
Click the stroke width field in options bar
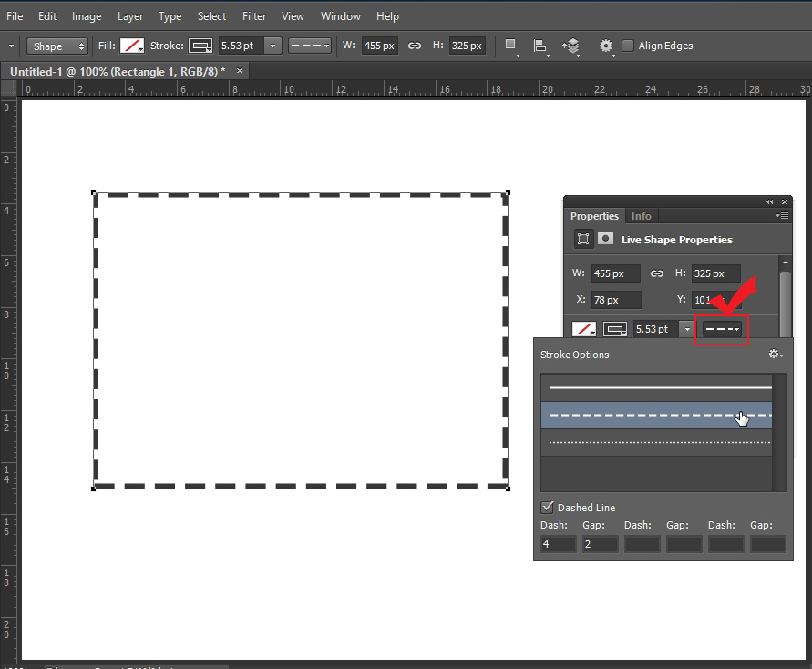tap(242, 46)
